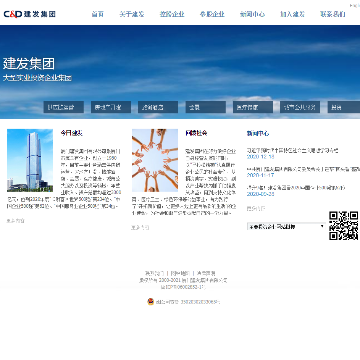Open the 关于建发 menu item
The image size is (360, 360).
pos(132,14)
